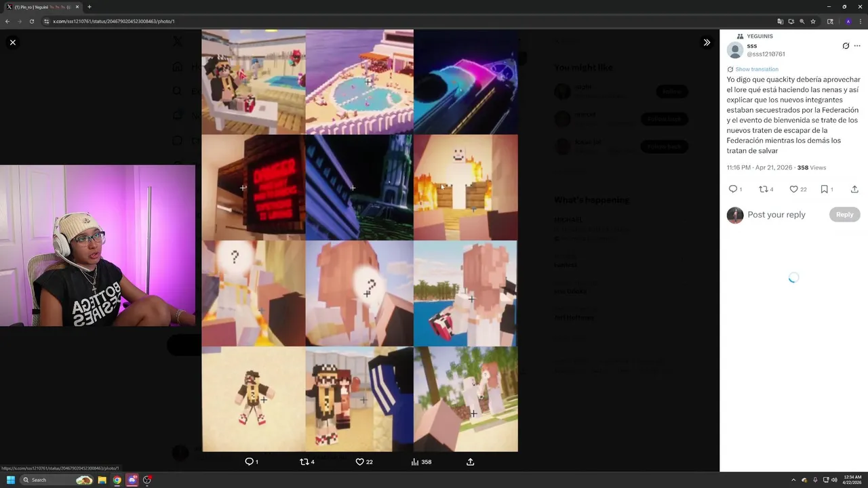Screen dimensions: 868x488
Task: Click the burning snowman image tile
Action: click(x=466, y=188)
